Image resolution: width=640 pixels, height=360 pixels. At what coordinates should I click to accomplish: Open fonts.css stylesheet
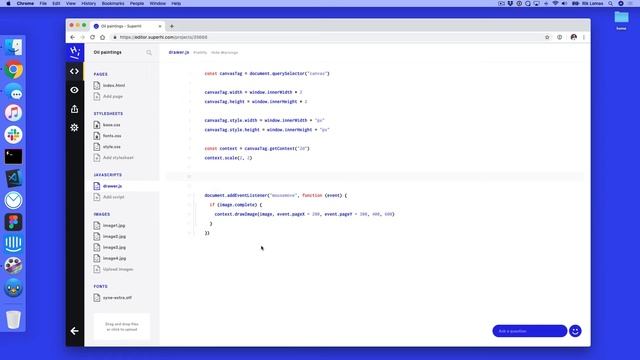112,136
